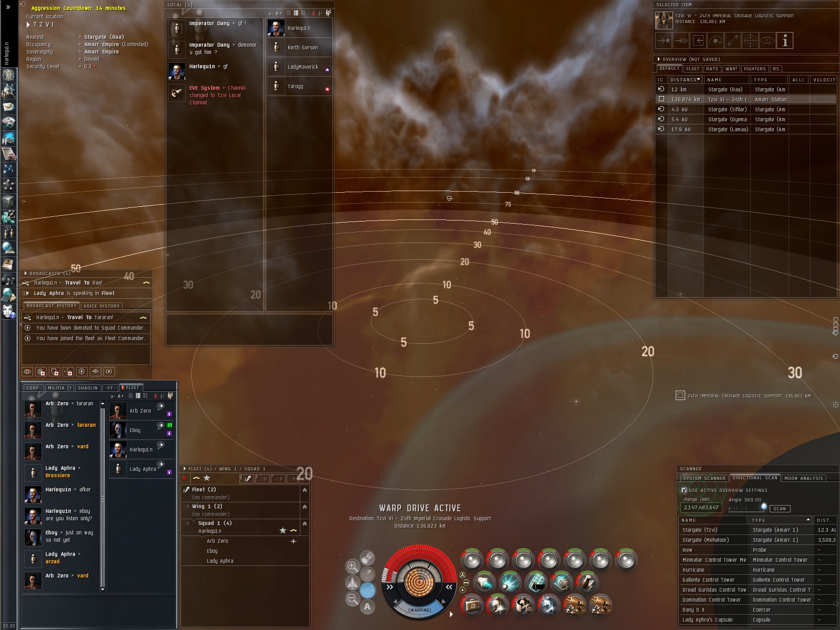Open the System Scanner tab
840x630 pixels.
coord(703,478)
